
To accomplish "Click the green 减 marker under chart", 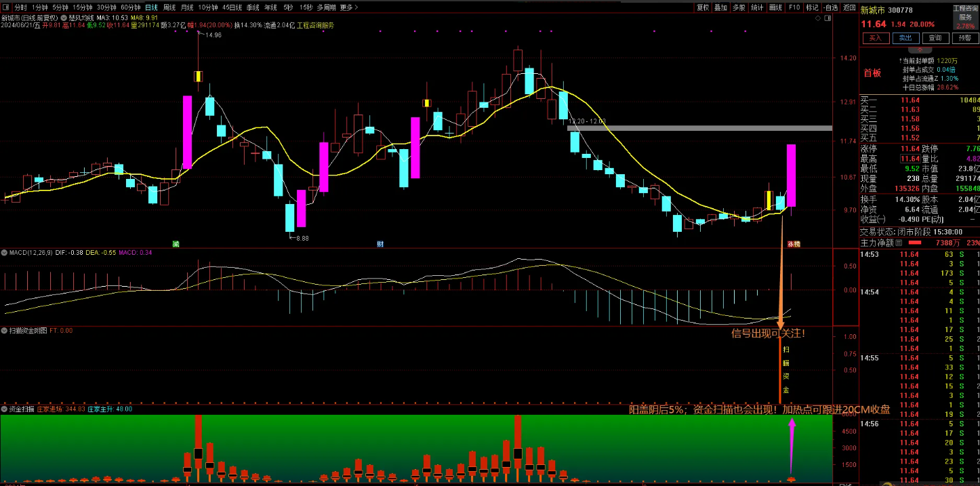I will point(176,243).
